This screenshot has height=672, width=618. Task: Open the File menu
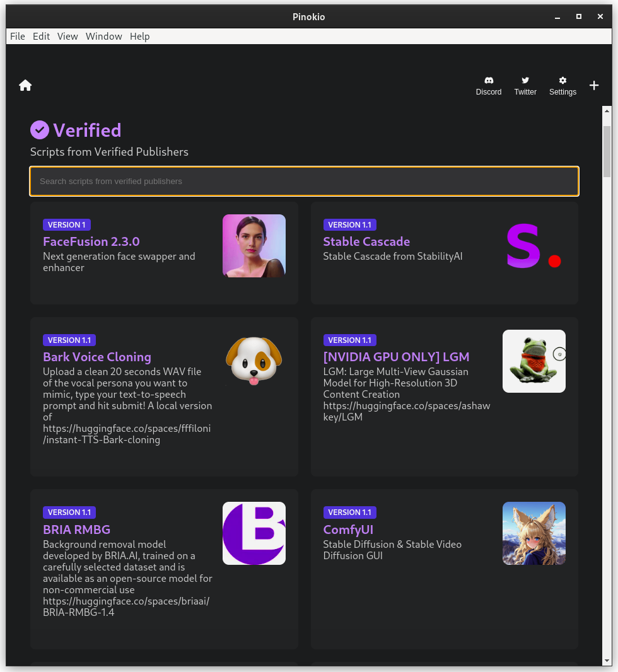[18, 37]
